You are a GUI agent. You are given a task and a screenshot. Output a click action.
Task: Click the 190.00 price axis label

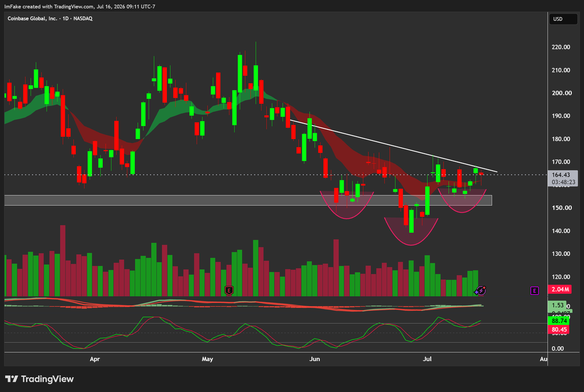pyautogui.click(x=561, y=116)
